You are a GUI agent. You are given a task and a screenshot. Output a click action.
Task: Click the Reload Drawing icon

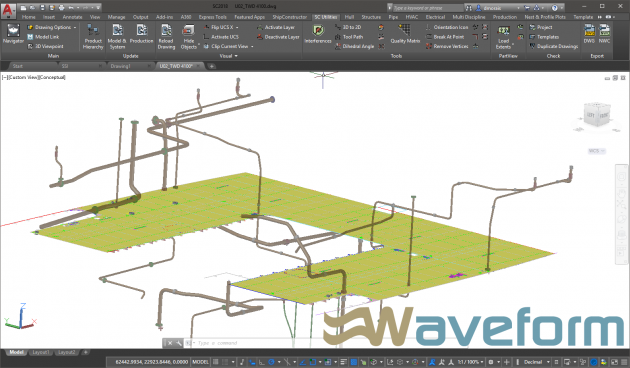tap(166, 36)
